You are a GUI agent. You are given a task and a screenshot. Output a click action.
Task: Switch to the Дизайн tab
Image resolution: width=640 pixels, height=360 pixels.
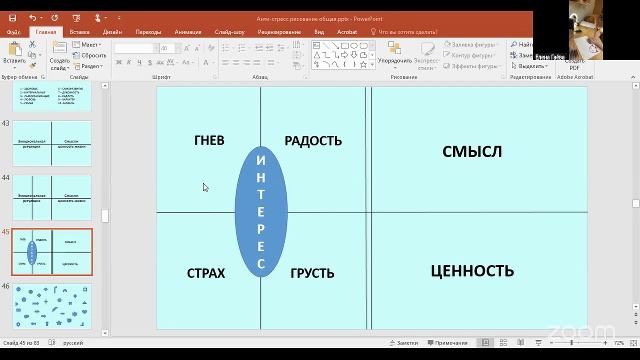tap(113, 32)
